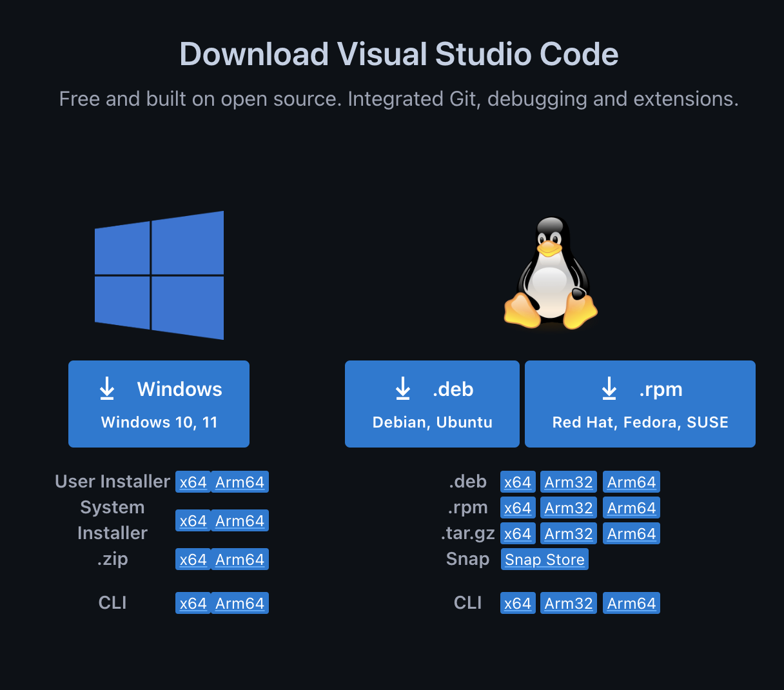Download the .tar.gz Arm64 archive

click(x=631, y=534)
